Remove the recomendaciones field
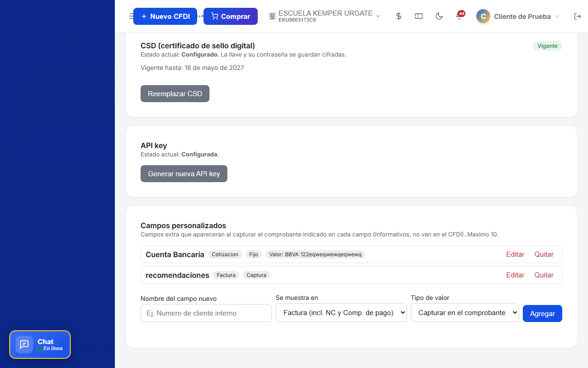Viewport: 588px width, 368px height. tap(544, 275)
